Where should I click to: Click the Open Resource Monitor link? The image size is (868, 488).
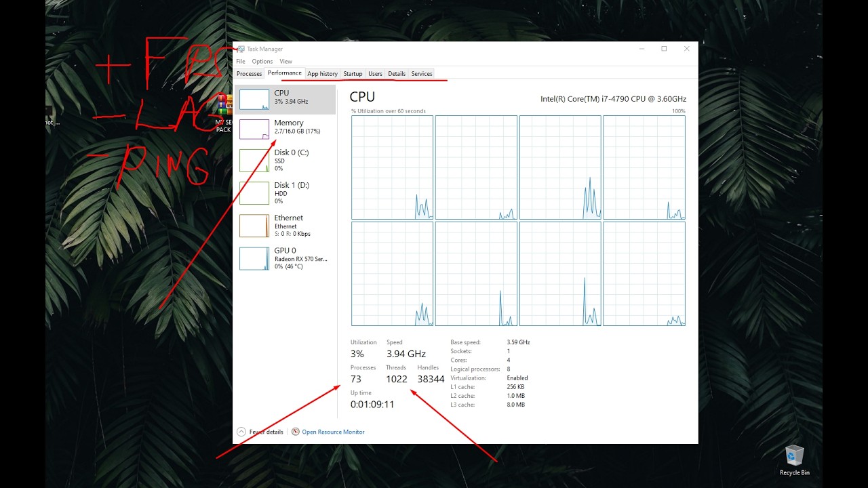click(333, 432)
